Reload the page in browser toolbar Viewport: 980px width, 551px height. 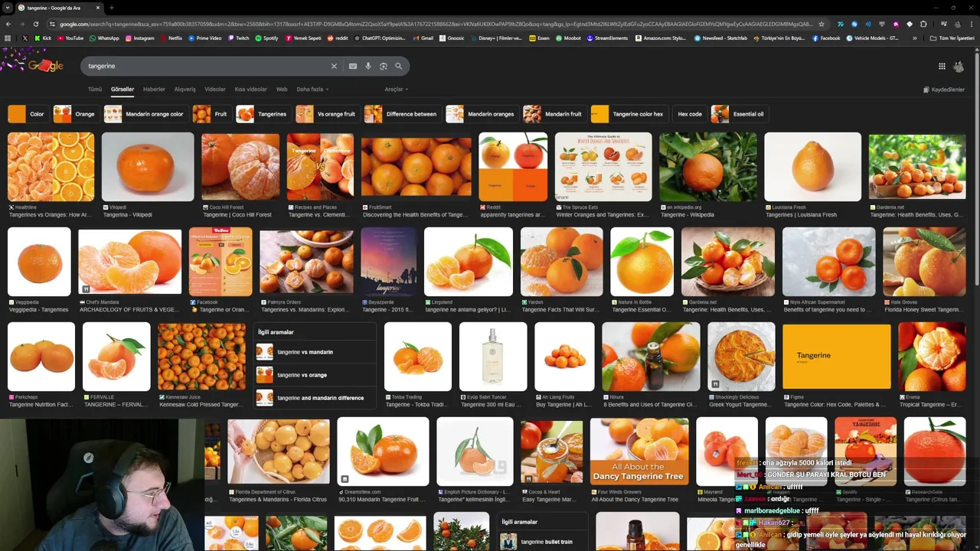coord(35,24)
